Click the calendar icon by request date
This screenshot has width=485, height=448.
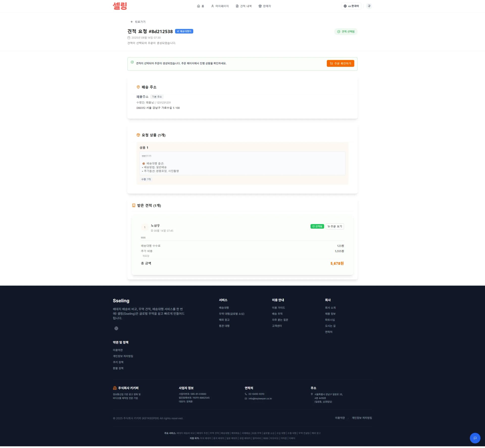(x=129, y=38)
